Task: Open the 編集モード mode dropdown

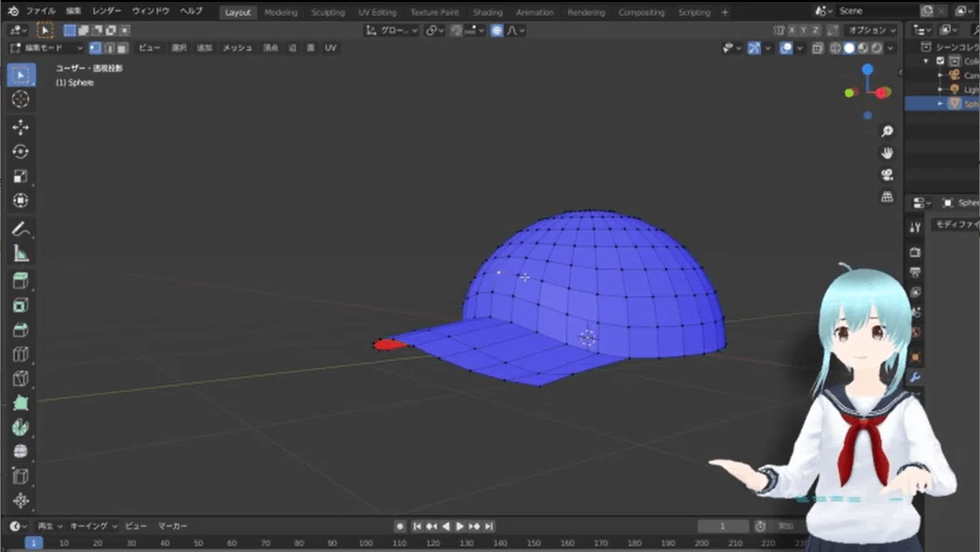Action: point(47,47)
